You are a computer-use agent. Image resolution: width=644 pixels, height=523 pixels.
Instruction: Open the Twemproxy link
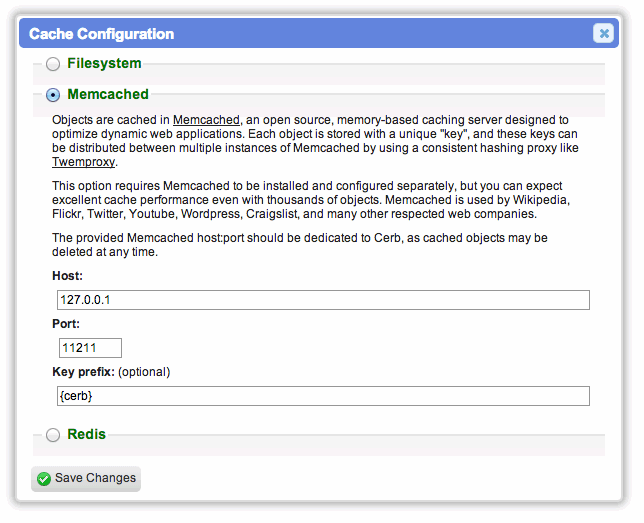tap(83, 162)
